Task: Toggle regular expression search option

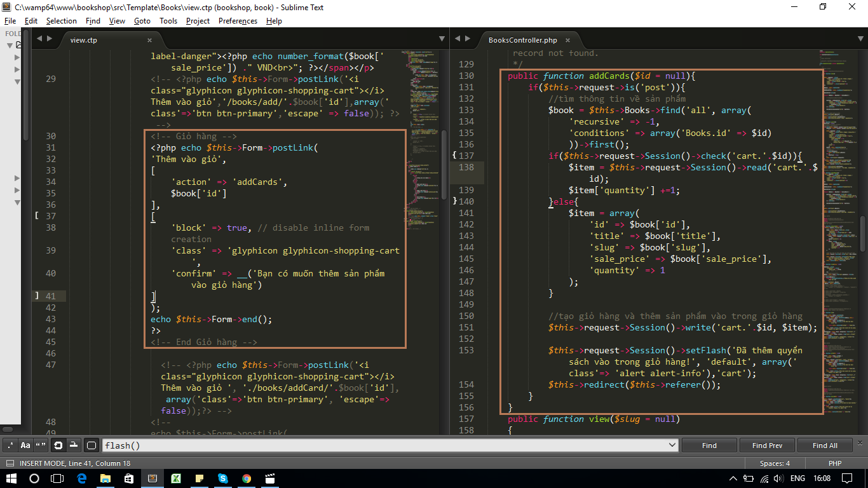Action: point(10,445)
